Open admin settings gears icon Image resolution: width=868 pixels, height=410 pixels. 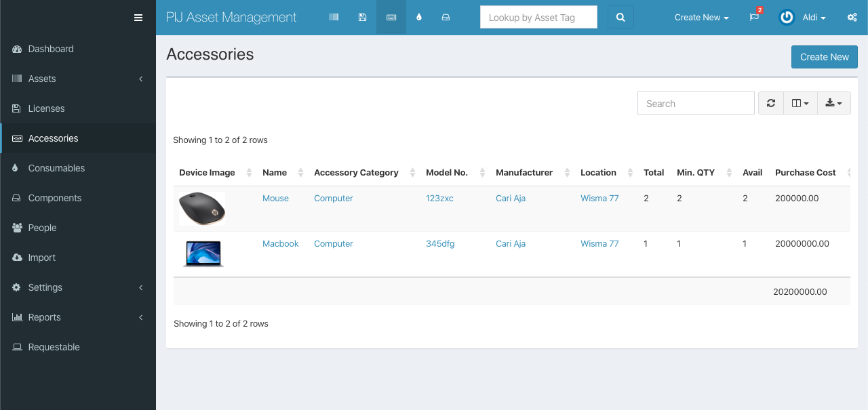pyautogui.click(x=852, y=18)
